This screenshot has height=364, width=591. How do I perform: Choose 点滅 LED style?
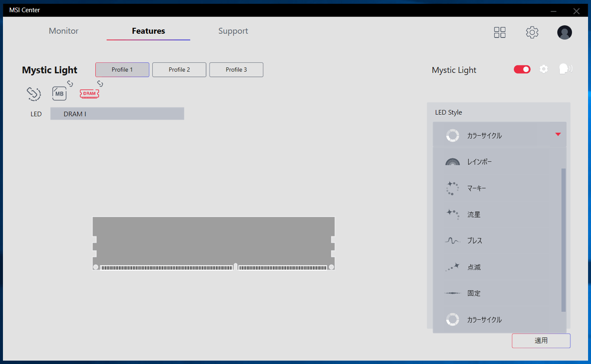click(x=497, y=267)
